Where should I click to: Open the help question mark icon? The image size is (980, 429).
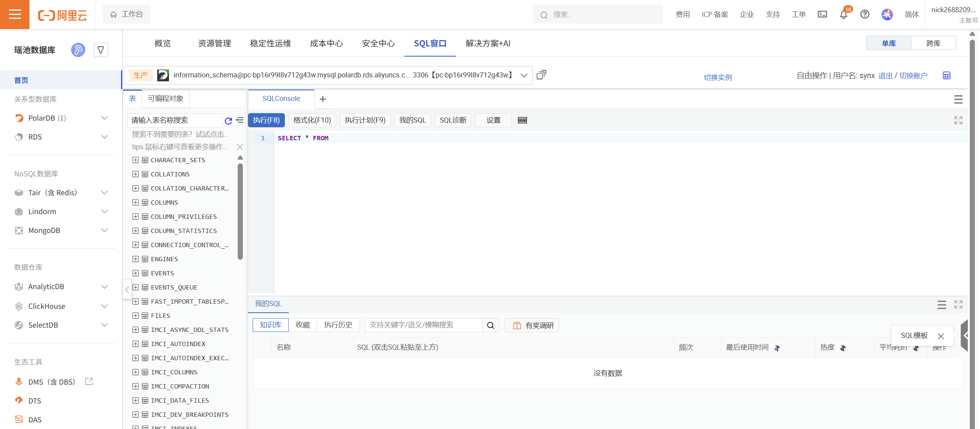point(865,15)
